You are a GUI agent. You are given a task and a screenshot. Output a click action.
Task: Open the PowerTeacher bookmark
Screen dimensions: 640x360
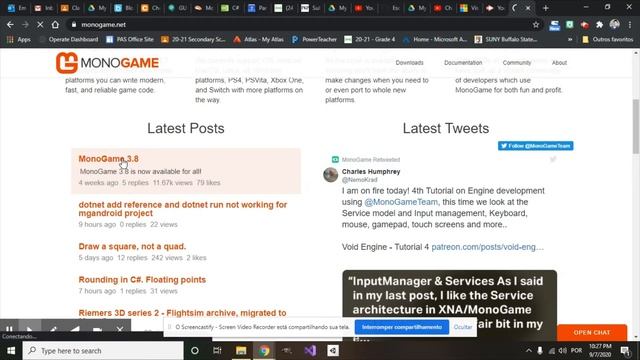pyautogui.click(x=314, y=40)
